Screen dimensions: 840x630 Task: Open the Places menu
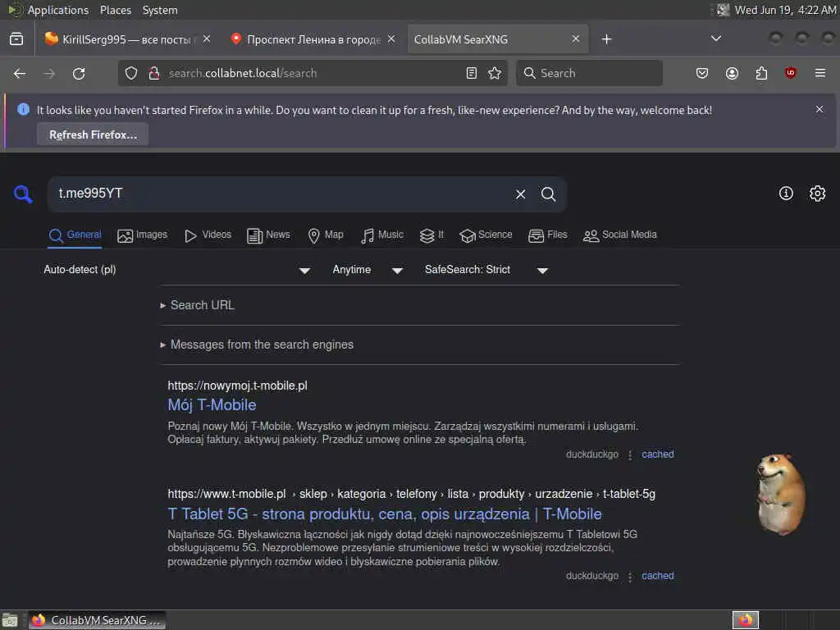(x=115, y=10)
